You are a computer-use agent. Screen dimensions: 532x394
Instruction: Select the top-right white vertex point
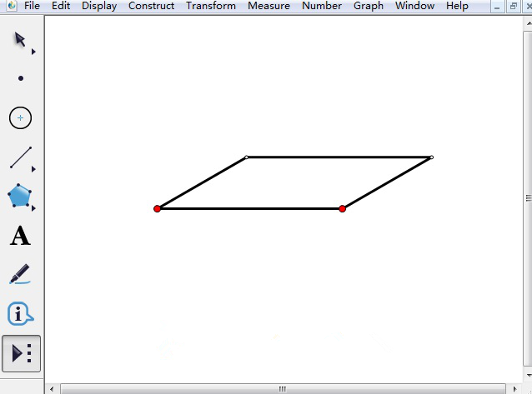(432, 157)
